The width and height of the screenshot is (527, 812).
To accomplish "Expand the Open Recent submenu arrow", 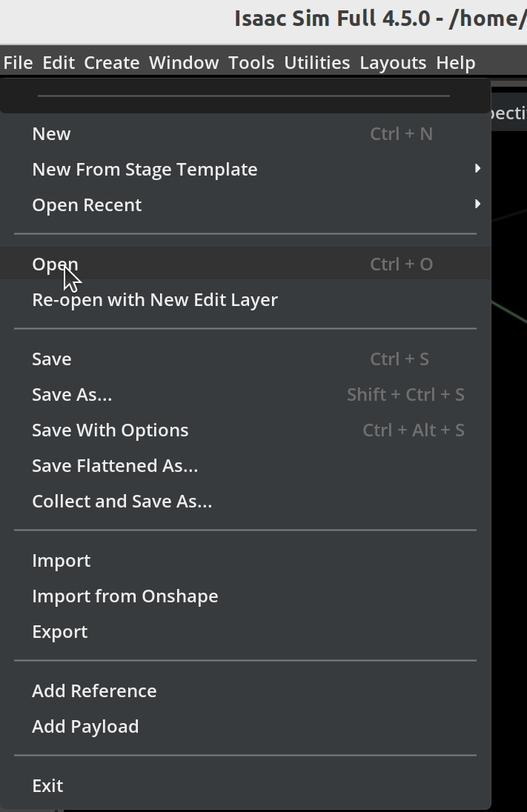I will 477,204.
